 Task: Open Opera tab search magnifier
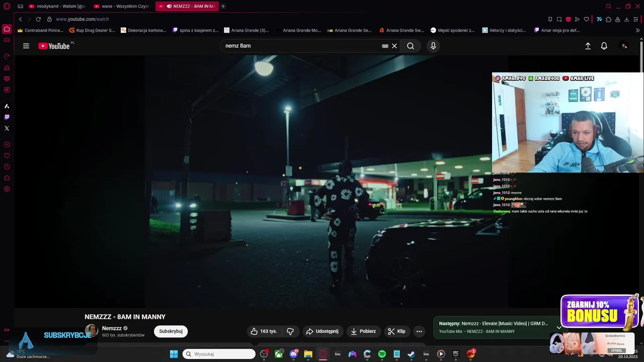click(x=608, y=6)
